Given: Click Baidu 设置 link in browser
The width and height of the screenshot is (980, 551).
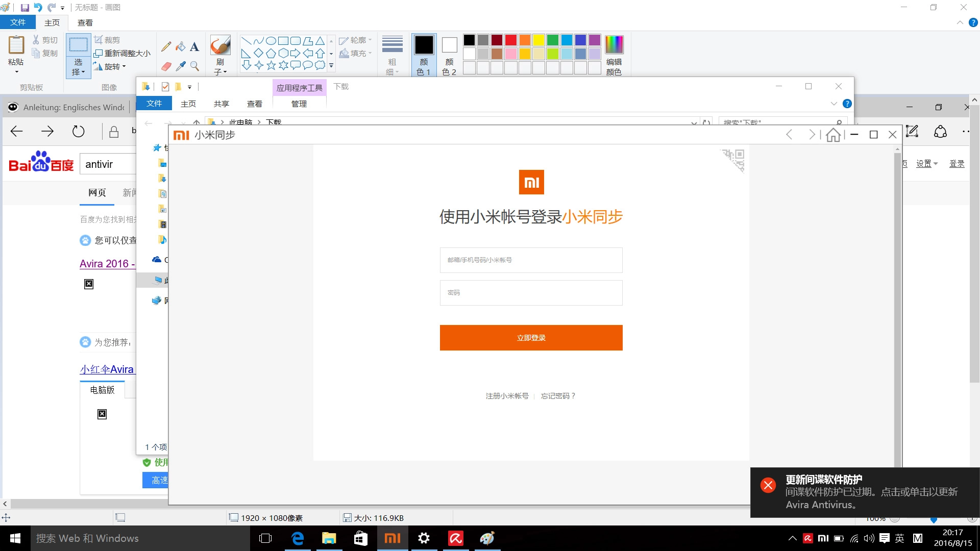Looking at the screenshot, I should [926, 164].
